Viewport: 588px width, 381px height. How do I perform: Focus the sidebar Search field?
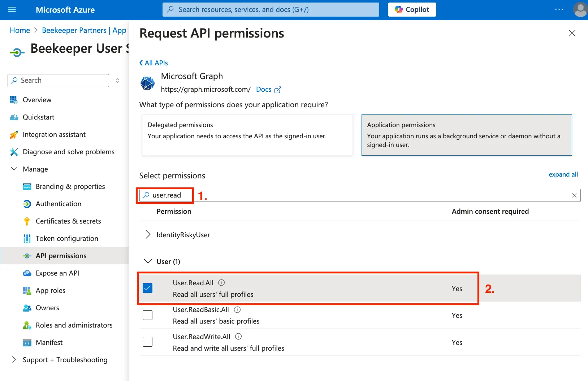point(58,81)
